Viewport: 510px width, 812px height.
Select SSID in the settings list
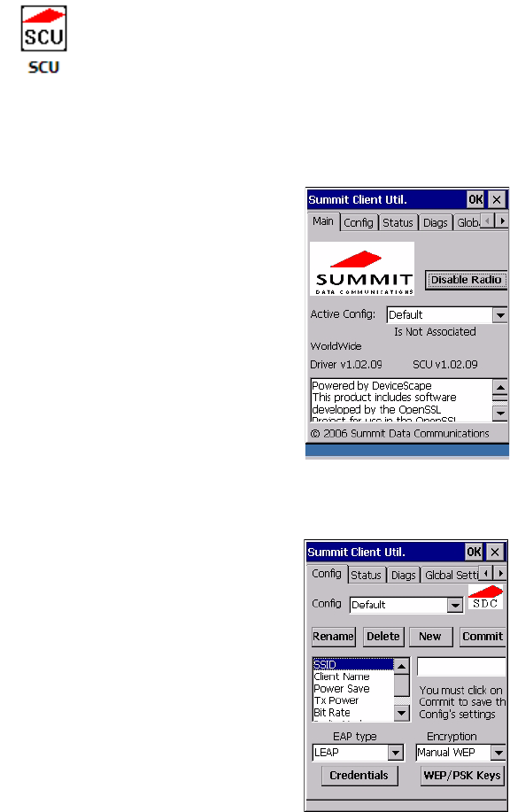[353, 664]
